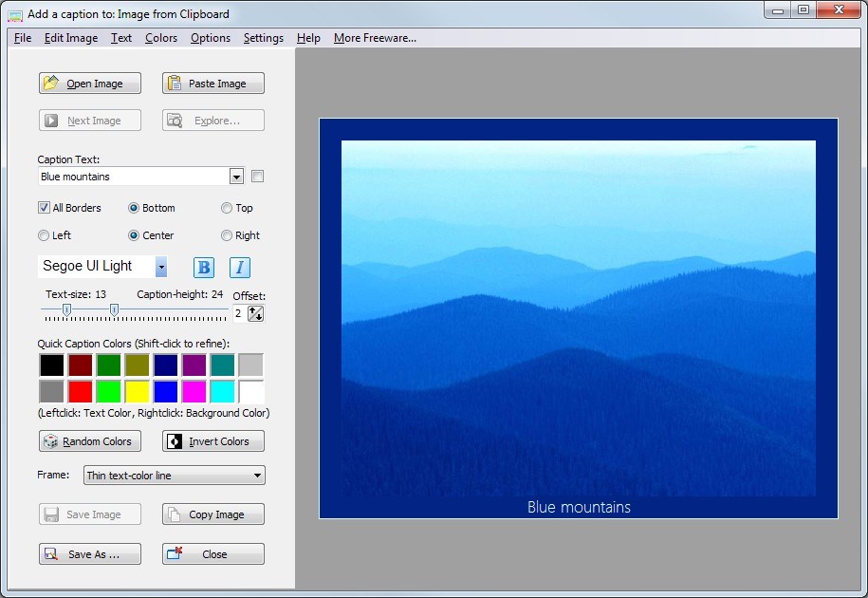The width and height of the screenshot is (868, 598).
Task: Click the Close button with red X
Action: coord(213,554)
